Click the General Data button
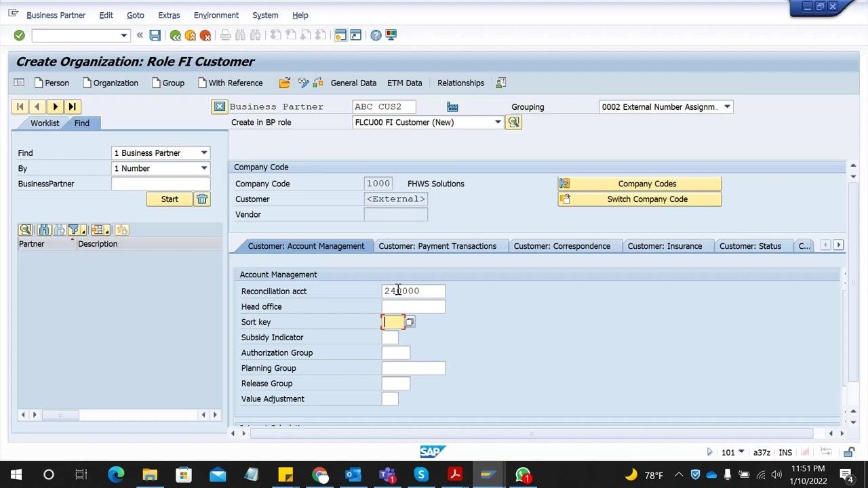 (x=353, y=83)
